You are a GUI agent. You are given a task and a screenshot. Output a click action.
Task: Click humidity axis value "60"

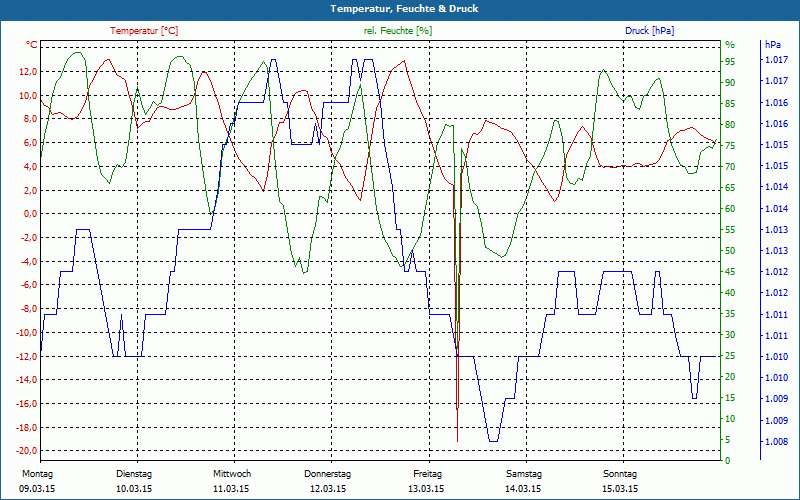[x=730, y=209]
